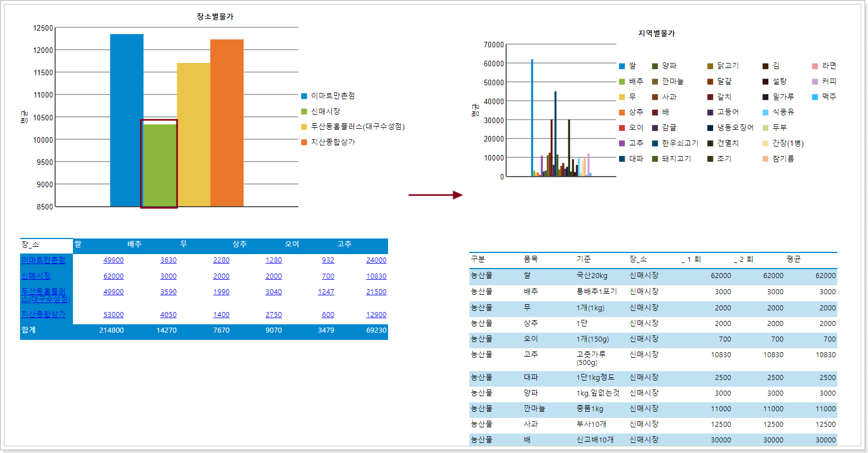Click the 4050 cabbage price link
Viewport: 868px width, 453px height.
point(168,314)
